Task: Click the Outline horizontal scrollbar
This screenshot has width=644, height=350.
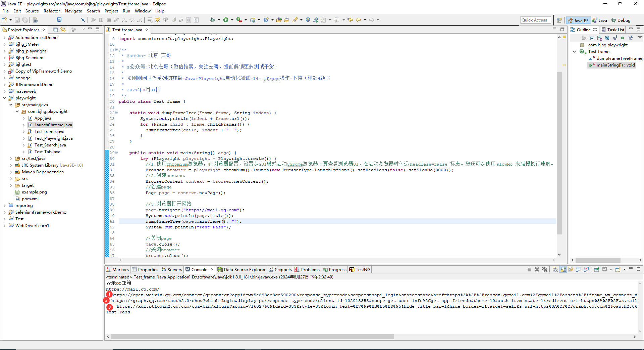Action: (598, 260)
